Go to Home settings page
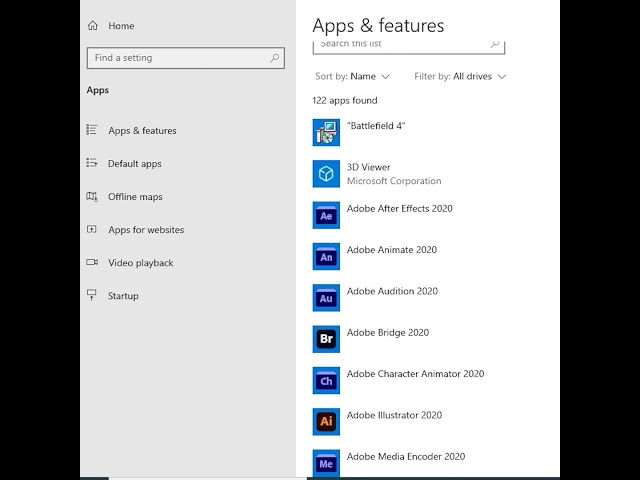The width and height of the screenshot is (640, 480). [121, 26]
